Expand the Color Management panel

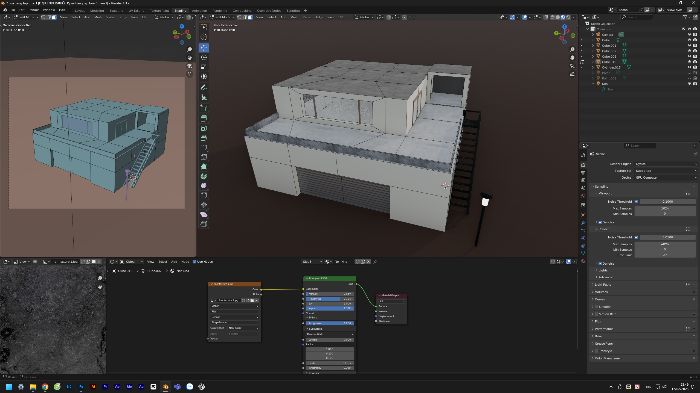click(606, 358)
